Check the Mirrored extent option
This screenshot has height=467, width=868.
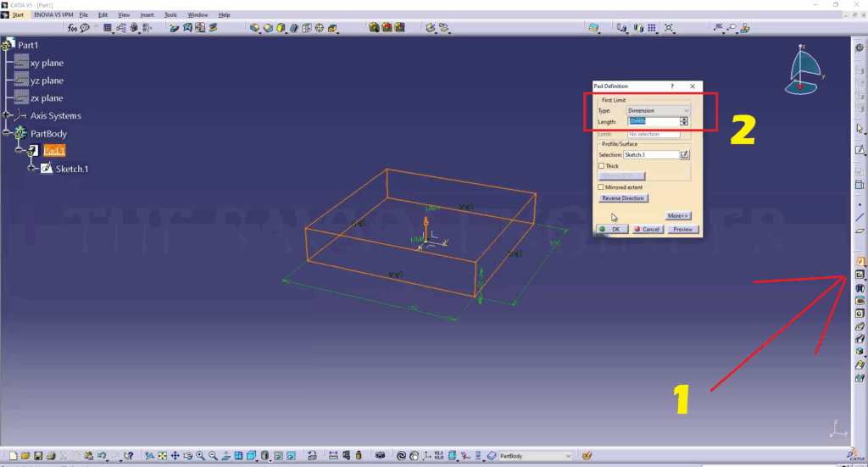(602, 186)
